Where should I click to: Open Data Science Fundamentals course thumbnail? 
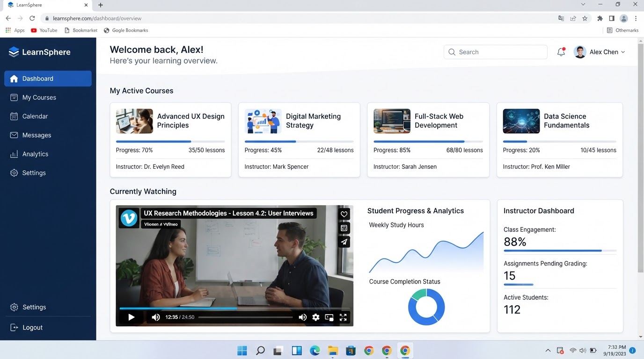point(521,121)
